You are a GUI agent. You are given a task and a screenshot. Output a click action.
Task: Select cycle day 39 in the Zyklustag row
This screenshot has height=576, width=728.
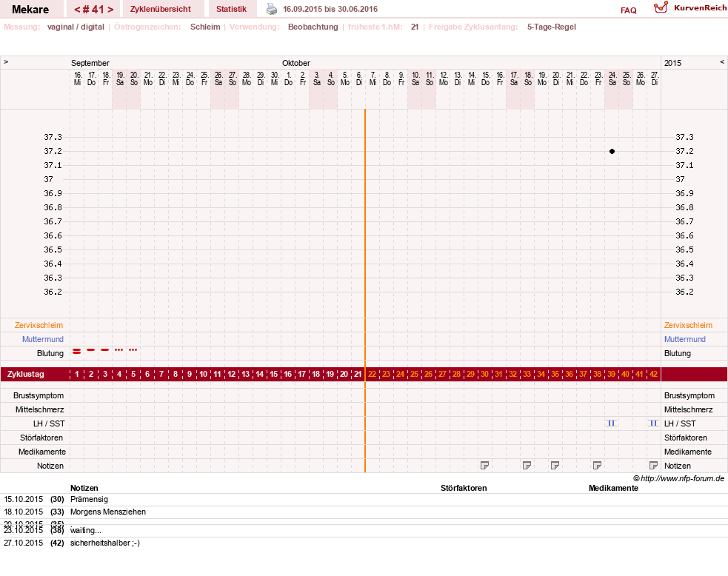pos(612,374)
